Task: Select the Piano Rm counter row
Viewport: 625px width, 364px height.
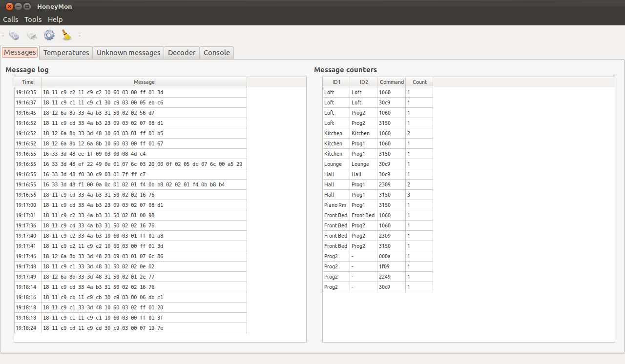Action: tap(377, 205)
